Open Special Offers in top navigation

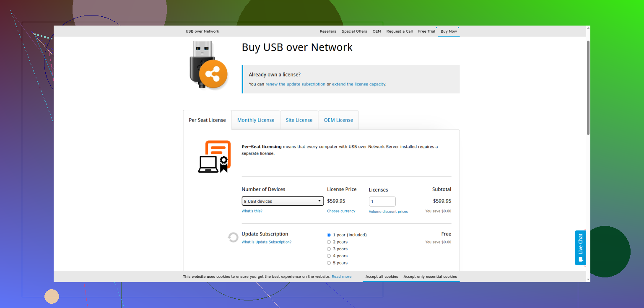click(354, 31)
